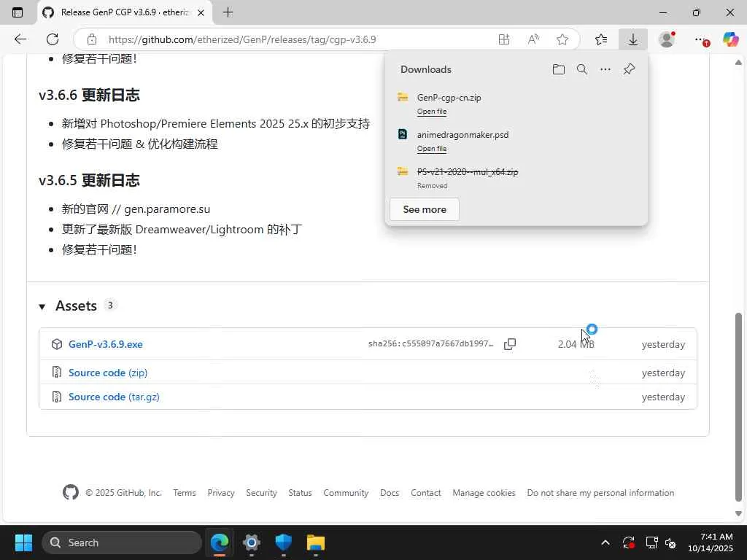Viewport: 747px width, 560px height.
Task: Open Terms footer link
Action: pos(185,492)
